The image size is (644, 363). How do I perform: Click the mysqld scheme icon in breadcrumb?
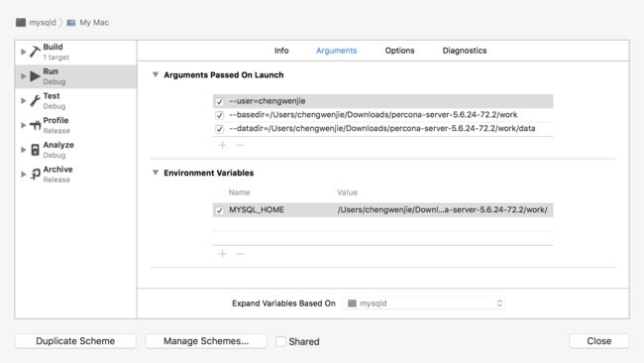[x=21, y=22]
